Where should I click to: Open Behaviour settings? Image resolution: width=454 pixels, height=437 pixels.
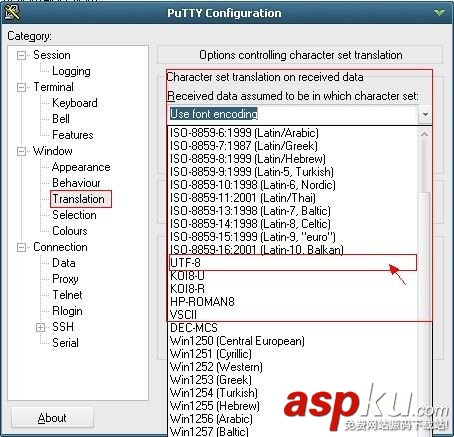[x=76, y=183]
